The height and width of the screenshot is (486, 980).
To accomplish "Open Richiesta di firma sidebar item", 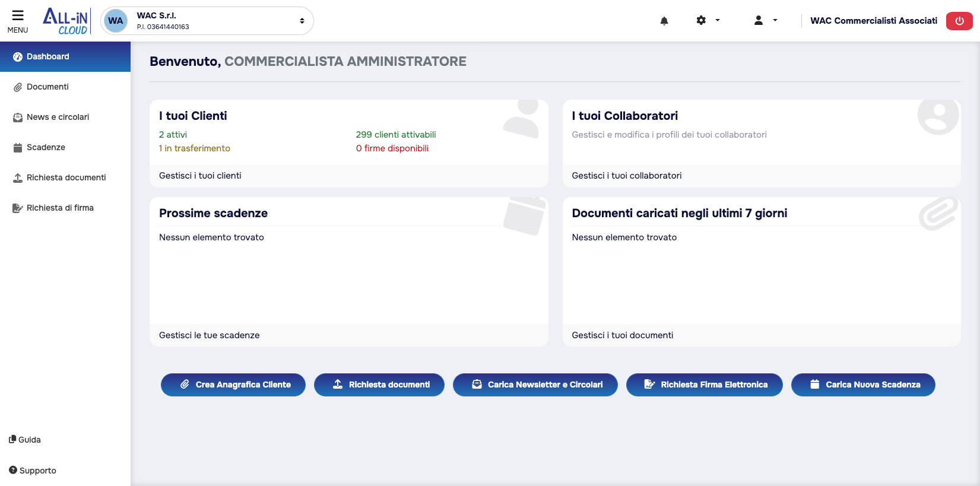I will [60, 208].
